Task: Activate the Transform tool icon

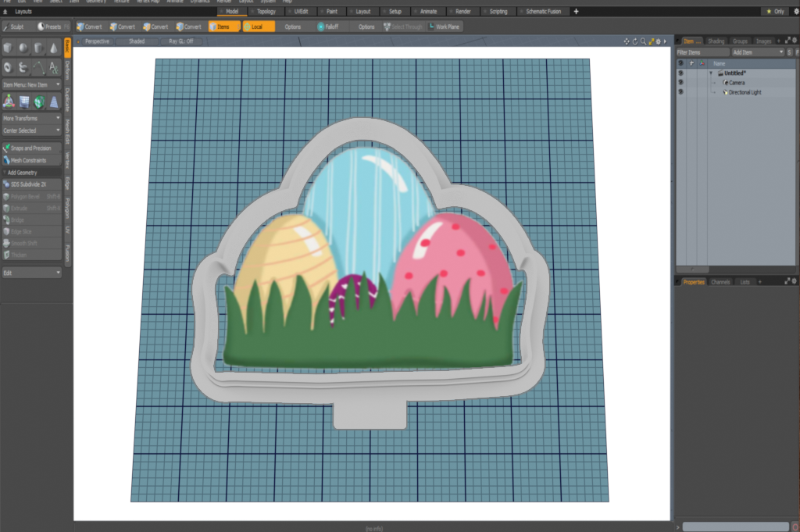Action: (x=9, y=102)
